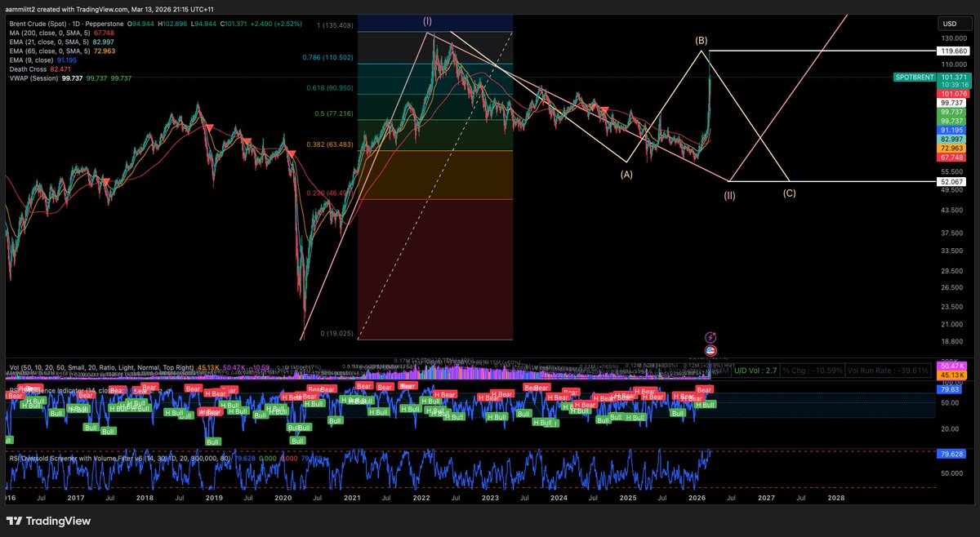The width and height of the screenshot is (980, 537).
Task: Click the (II) Elliott wave label
Action: coord(729,195)
